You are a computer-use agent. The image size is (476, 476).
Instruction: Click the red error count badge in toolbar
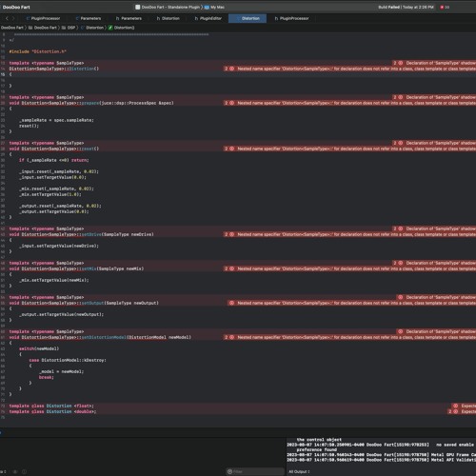click(445, 7)
